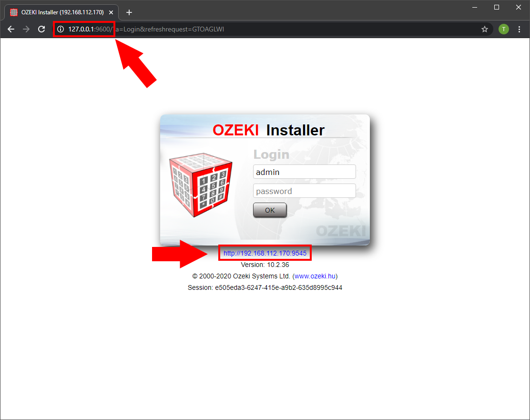Maximize the browser window
Screen dimensions: 530x420
(497, 7)
